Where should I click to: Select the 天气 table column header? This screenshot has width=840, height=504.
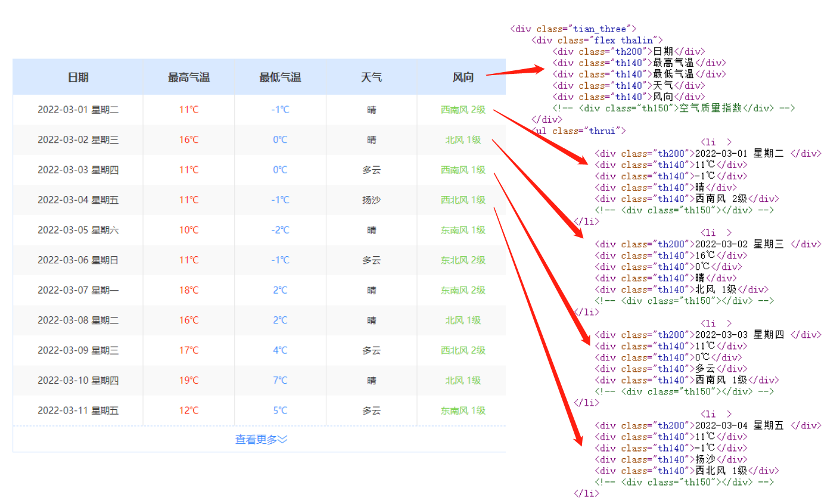point(371,77)
